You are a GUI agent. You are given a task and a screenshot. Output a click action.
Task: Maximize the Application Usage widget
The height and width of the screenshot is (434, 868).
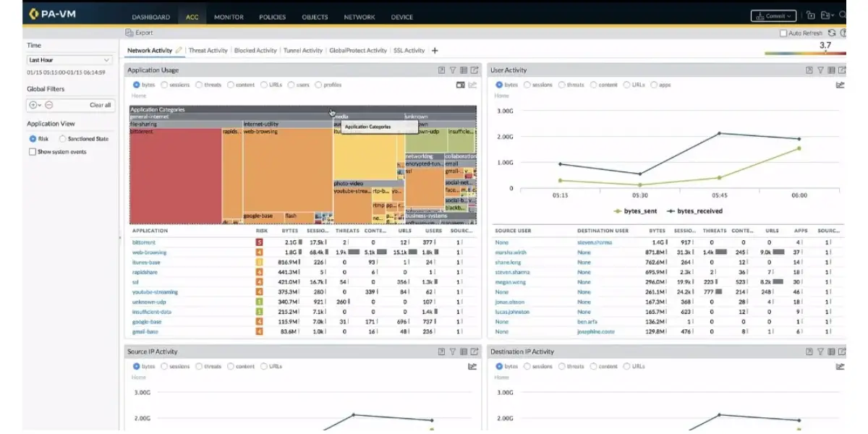pyautogui.click(x=441, y=70)
